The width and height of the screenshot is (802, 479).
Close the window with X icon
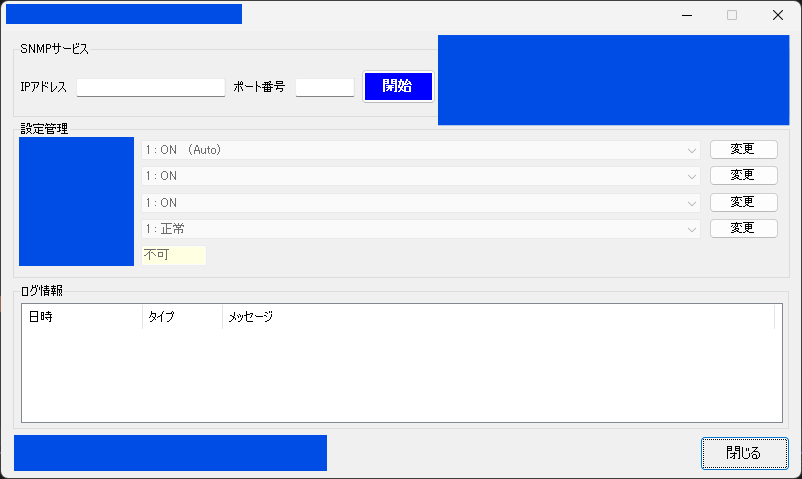[778, 15]
